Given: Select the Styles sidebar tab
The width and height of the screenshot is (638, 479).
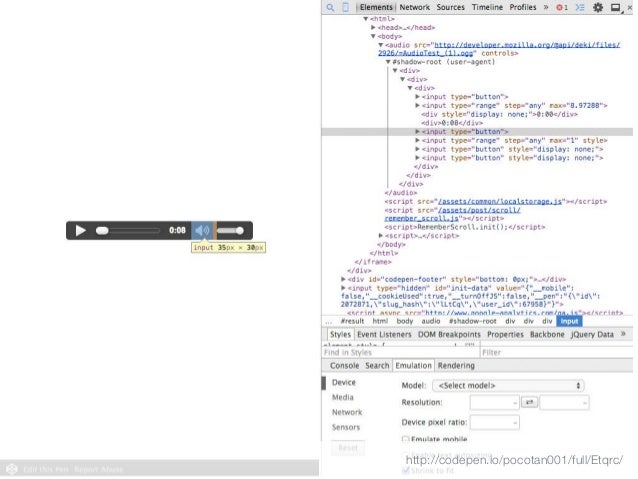Looking at the screenshot, I should point(340,334).
